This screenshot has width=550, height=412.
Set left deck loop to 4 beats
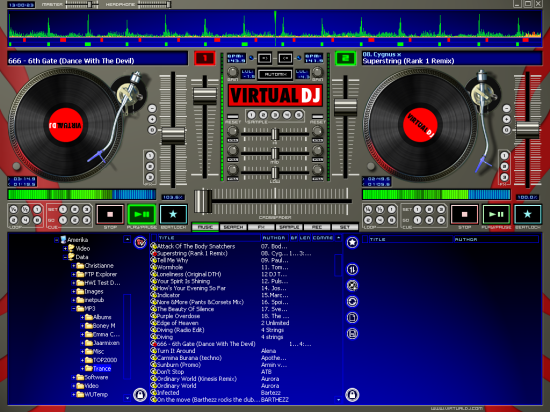(25, 220)
